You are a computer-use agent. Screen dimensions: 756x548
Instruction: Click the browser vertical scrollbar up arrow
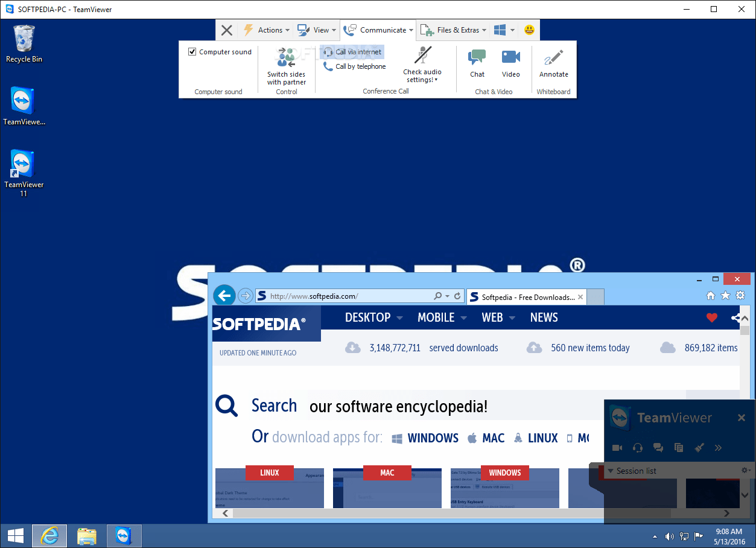745,318
